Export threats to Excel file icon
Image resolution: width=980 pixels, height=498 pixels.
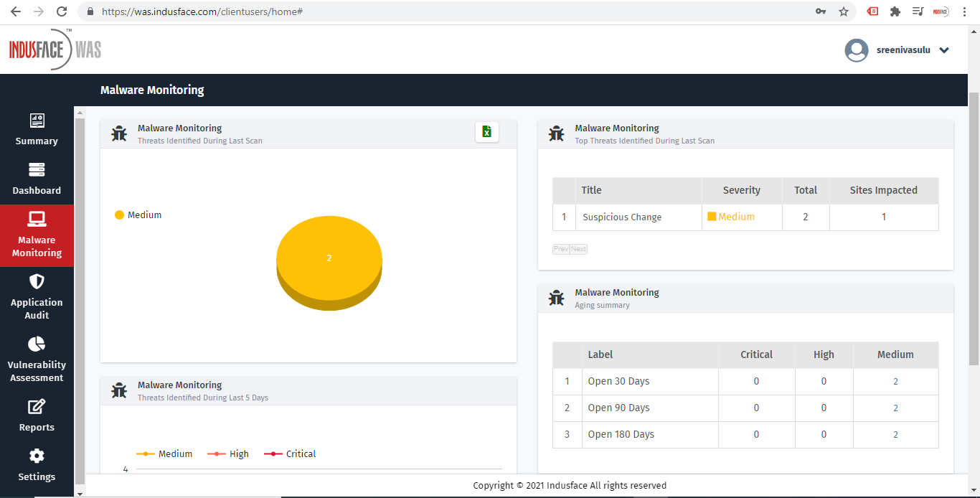(x=486, y=131)
